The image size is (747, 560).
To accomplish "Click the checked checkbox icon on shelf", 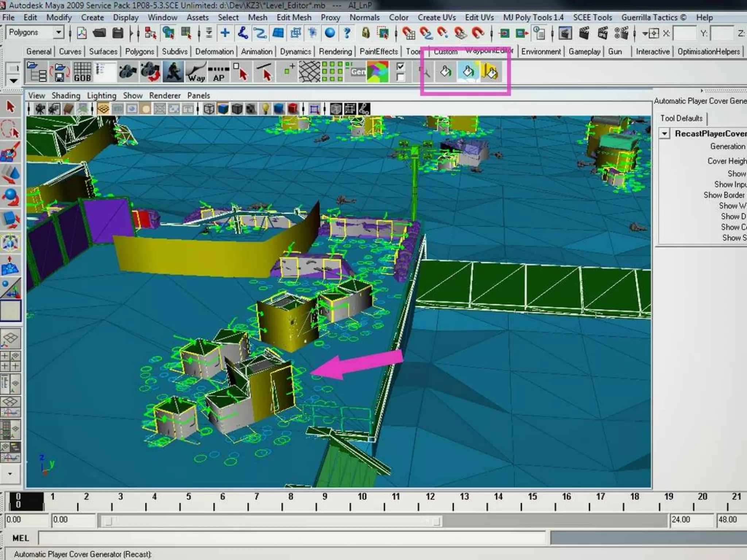I will 400,66.
